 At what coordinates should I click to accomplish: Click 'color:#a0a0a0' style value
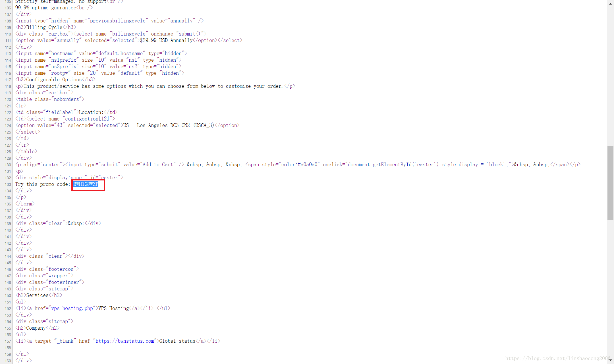[299, 165]
